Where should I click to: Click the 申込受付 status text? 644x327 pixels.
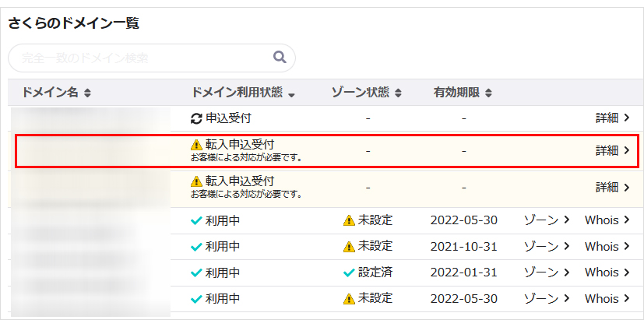tap(228, 118)
